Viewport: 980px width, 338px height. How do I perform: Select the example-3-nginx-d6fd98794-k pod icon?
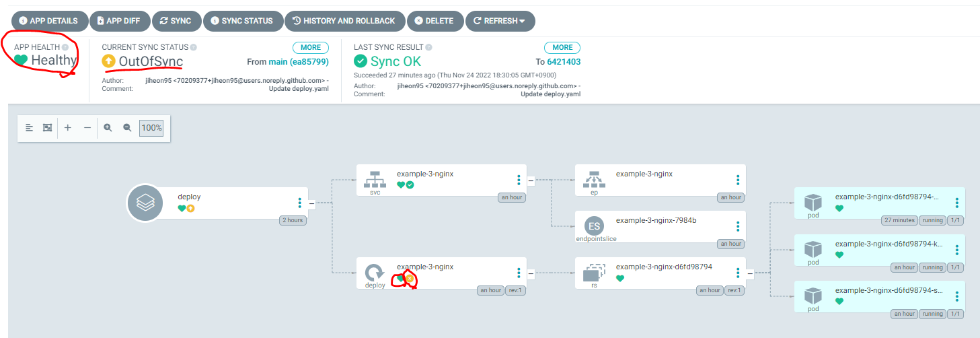(813, 250)
